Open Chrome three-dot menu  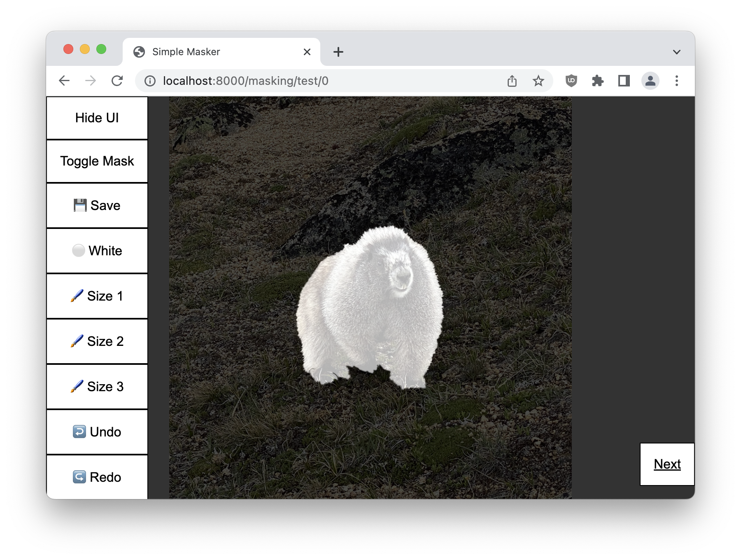click(677, 81)
